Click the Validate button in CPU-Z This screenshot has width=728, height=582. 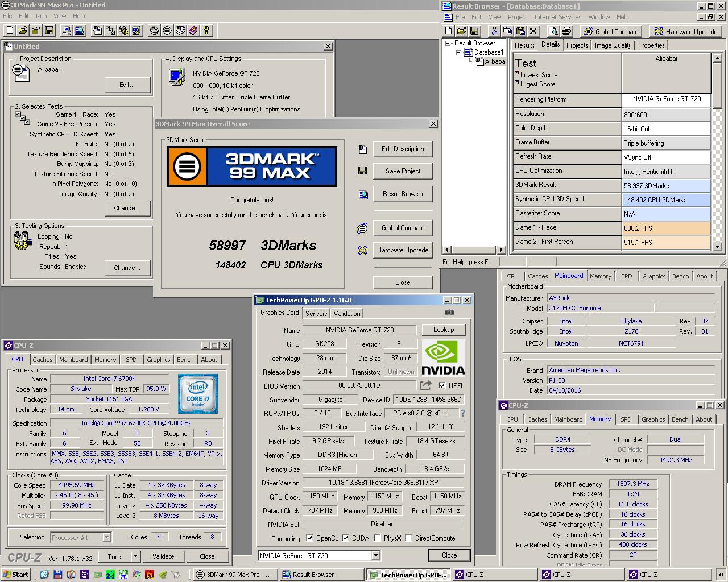click(x=163, y=556)
